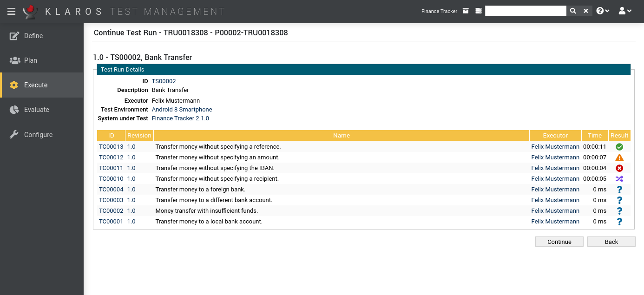Click the red failed result for TC00011
Image resolution: width=644 pixels, height=295 pixels.
pyautogui.click(x=619, y=168)
